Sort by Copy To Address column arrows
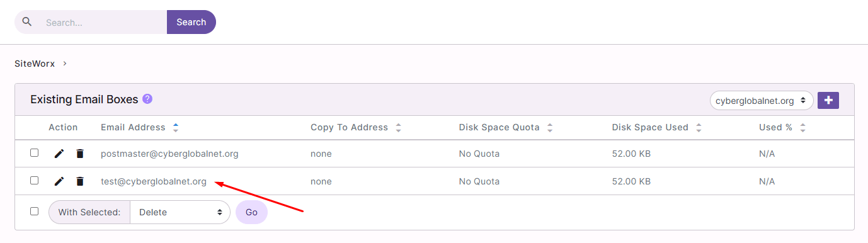The width and height of the screenshot is (868, 243). [398, 127]
